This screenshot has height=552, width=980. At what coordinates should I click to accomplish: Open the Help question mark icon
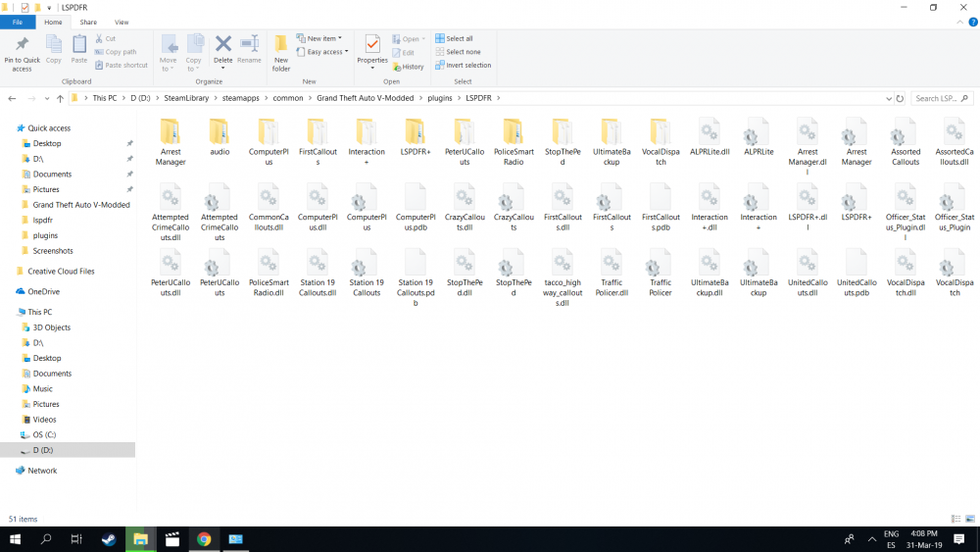coord(972,22)
